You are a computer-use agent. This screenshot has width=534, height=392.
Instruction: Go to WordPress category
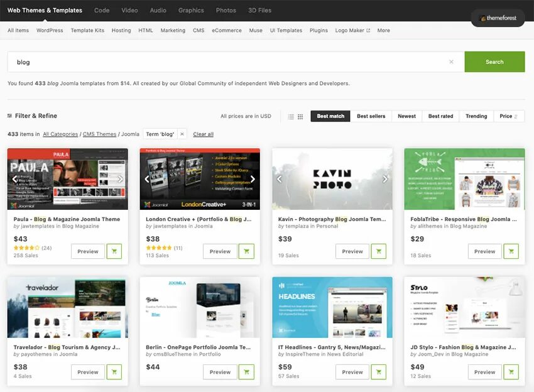(50, 30)
